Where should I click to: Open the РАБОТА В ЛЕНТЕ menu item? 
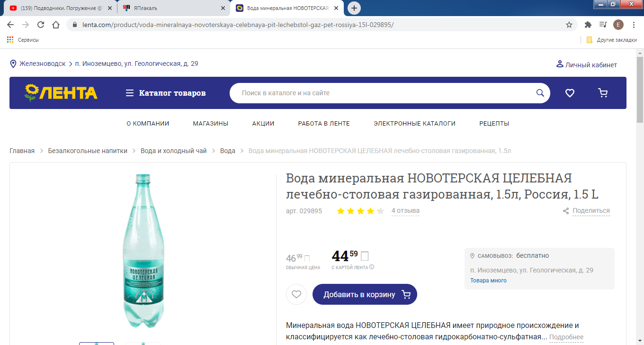(324, 123)
